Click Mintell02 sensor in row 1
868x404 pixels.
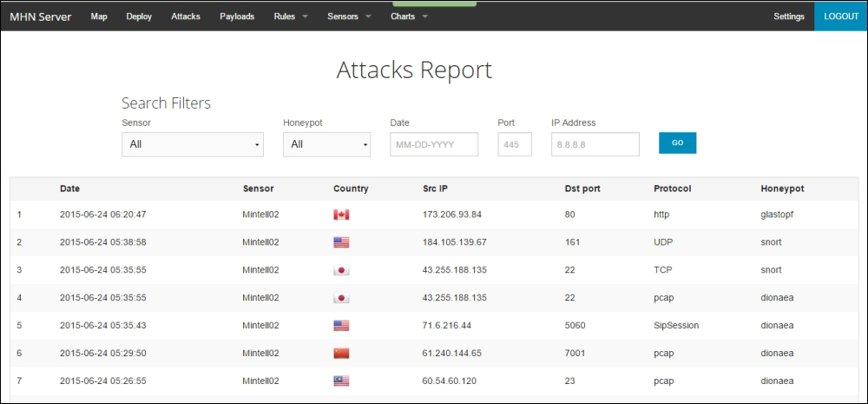[x=260, y=215]
